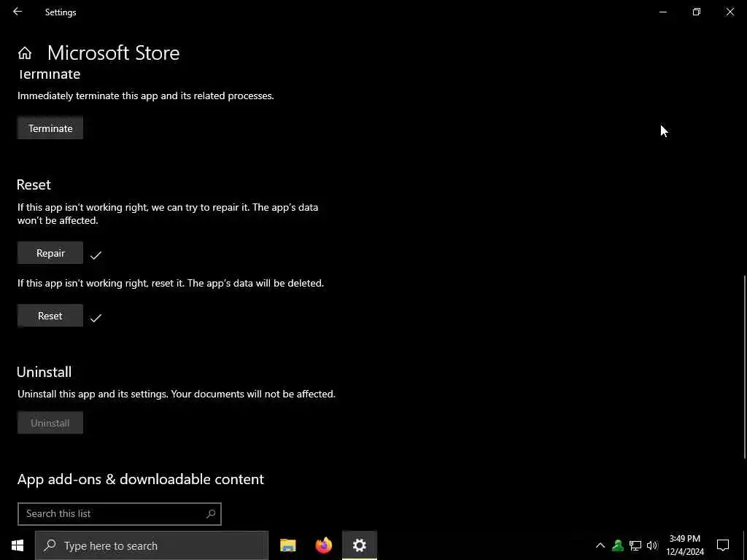Restore down the Settings window
The height and width of the screenshot is (560, 747).
[697, 12]
